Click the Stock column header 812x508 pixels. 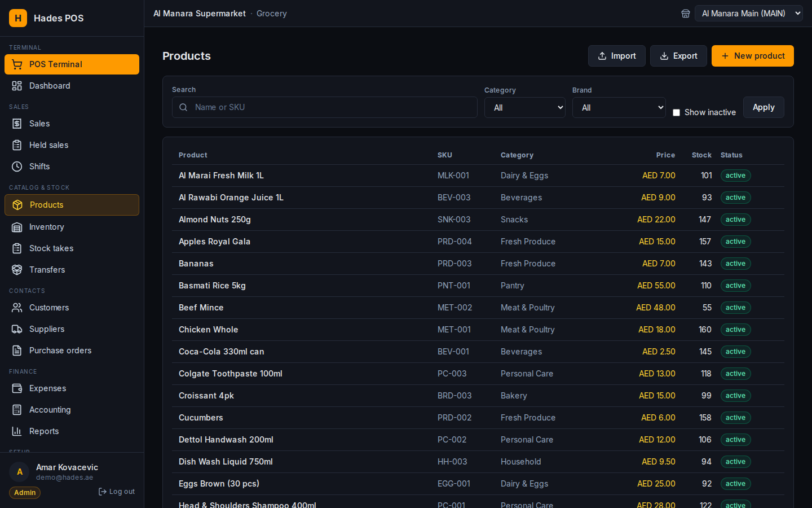pyautogui.click(x=701, y=155)
